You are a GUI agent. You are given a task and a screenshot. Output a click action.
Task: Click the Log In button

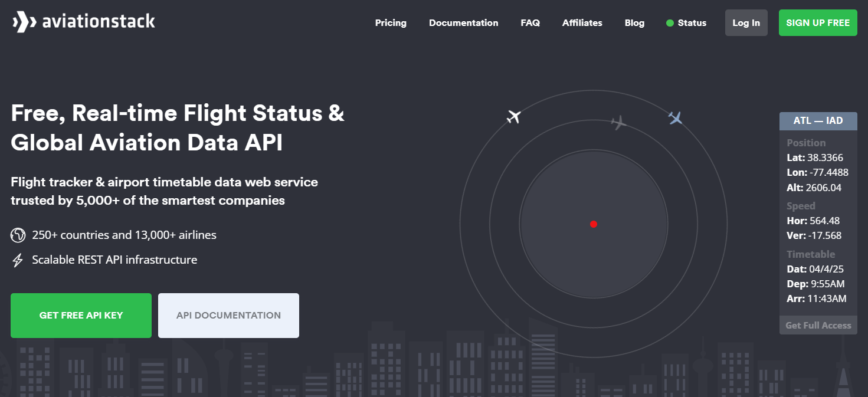point(746,23)
